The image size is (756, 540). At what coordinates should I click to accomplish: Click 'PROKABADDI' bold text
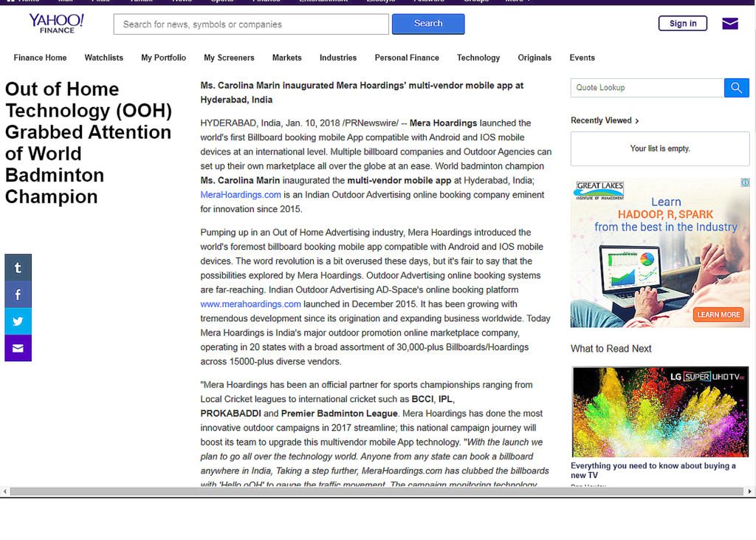tap(230, 414)
